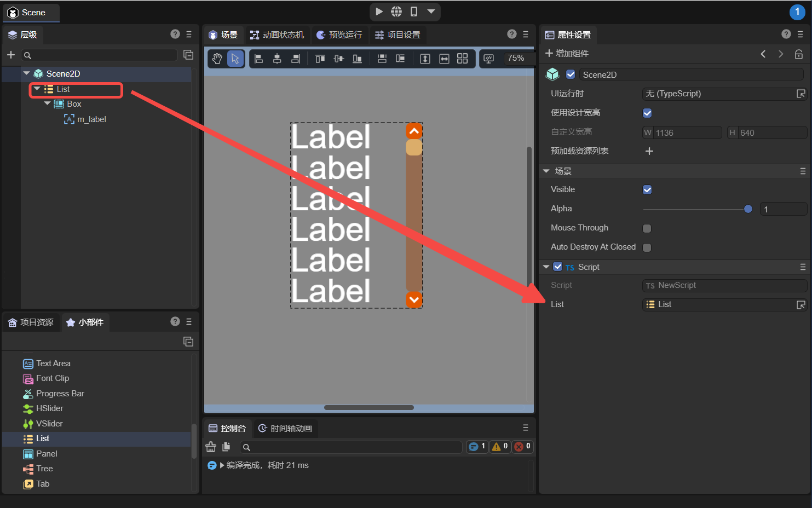Add item to preload resource list
812x508 pixels.
pyautogui.click(x=649, y=151)
